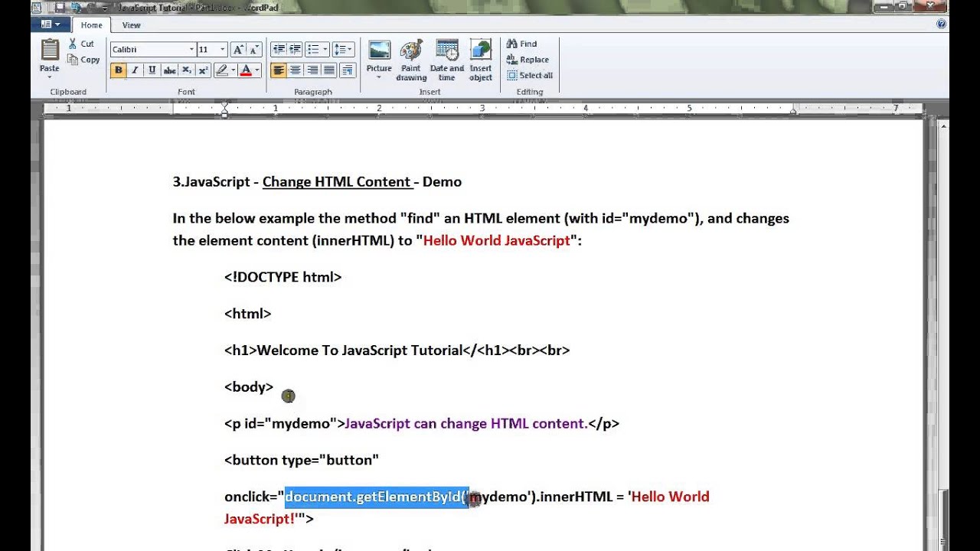
Task: Insert the date and time
Action: tap(446, 60)
